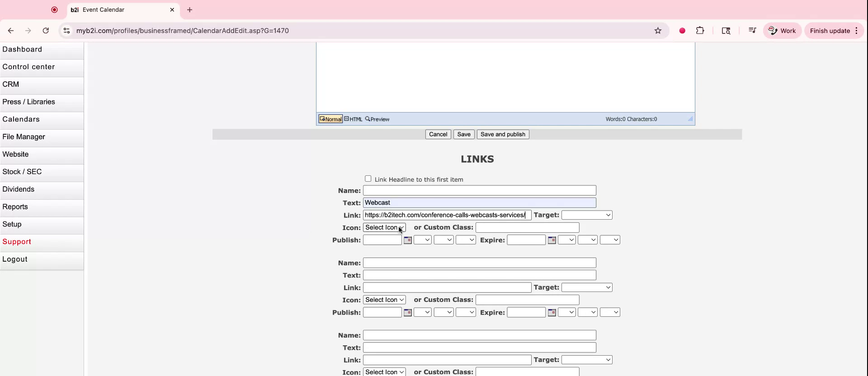Viewport: 868px width, 376px height.
Task: Click Save and publish button
Action: pos(503,134)
